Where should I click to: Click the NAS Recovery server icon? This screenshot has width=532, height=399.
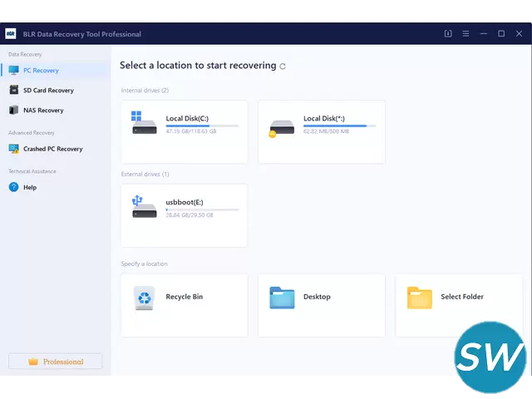point(14,111)
